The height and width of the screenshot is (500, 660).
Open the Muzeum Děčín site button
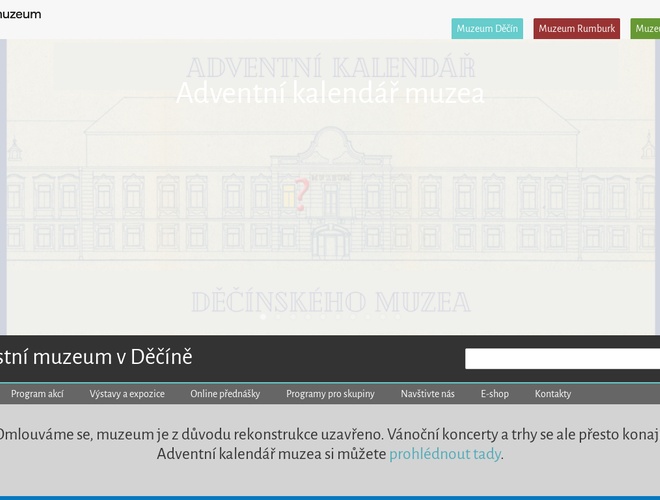click(487, 29)
